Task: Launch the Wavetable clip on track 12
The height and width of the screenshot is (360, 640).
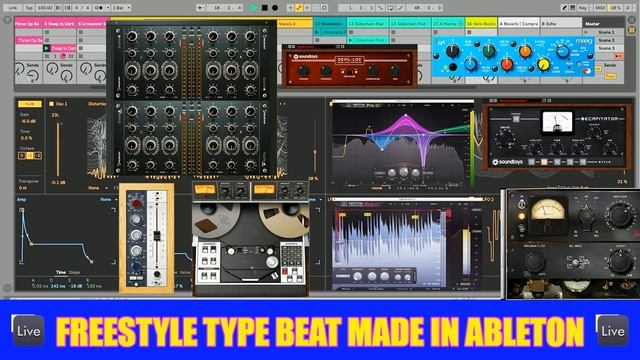Action: click(318, 32)
